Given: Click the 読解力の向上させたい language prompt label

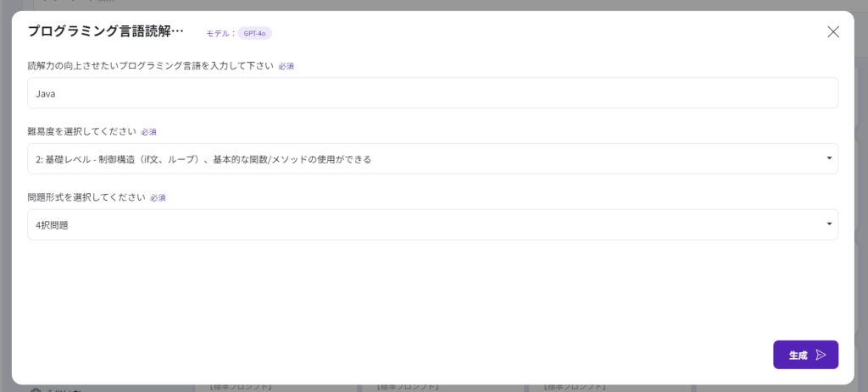Looking at the screenshot, I should [x=150, y=65].
